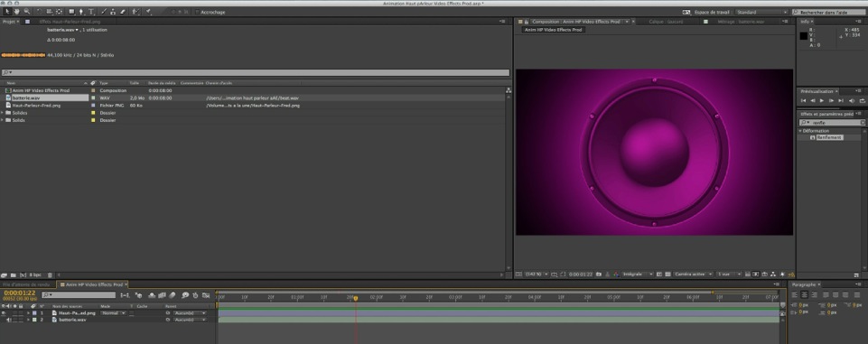Image resolution: width=868 pixels, height=344 pixels.
Task: Select the Selection arrow tool
Action: tap(6, 12)
